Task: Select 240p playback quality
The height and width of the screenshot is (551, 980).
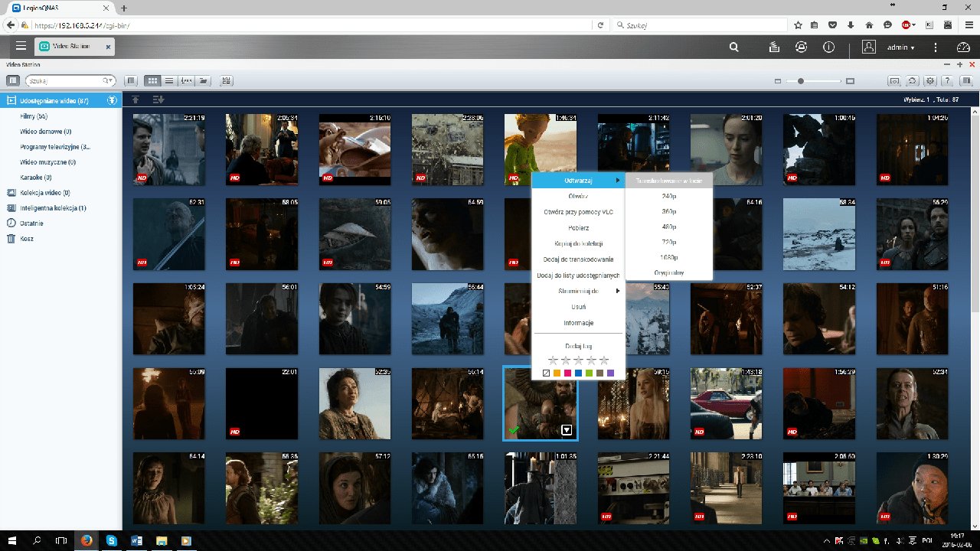Action: [669, 196]
